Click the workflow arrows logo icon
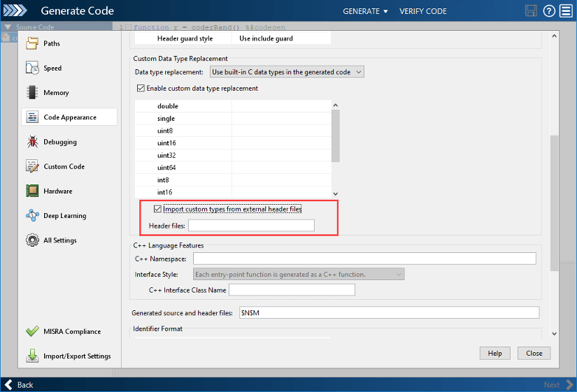Image resolution: width=577 pixels, height=392 pixels. (15, 10)
